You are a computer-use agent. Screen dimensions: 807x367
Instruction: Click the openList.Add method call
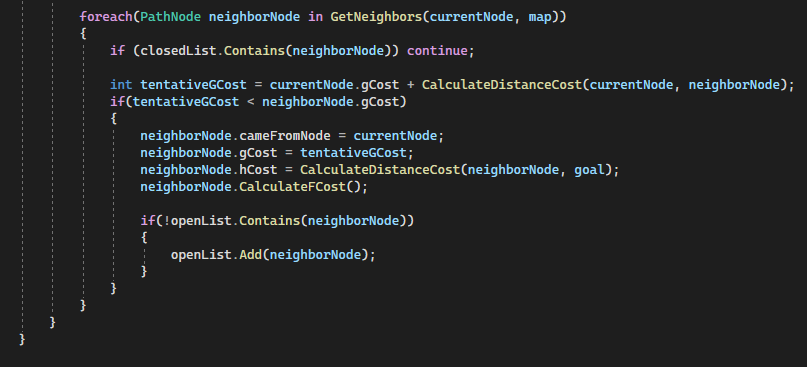[216, 255]
